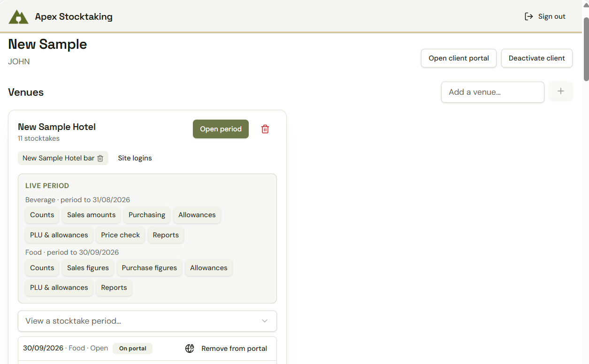Click Open client portal
Image resolution: width=589 pixels, height=364 pixels.
click(x=459, y=58)
